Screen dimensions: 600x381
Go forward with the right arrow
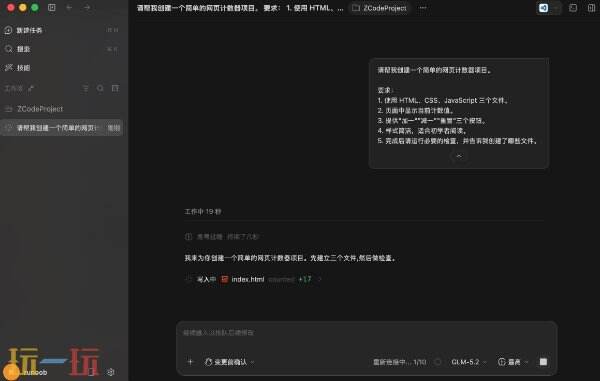tap(87, 8)
